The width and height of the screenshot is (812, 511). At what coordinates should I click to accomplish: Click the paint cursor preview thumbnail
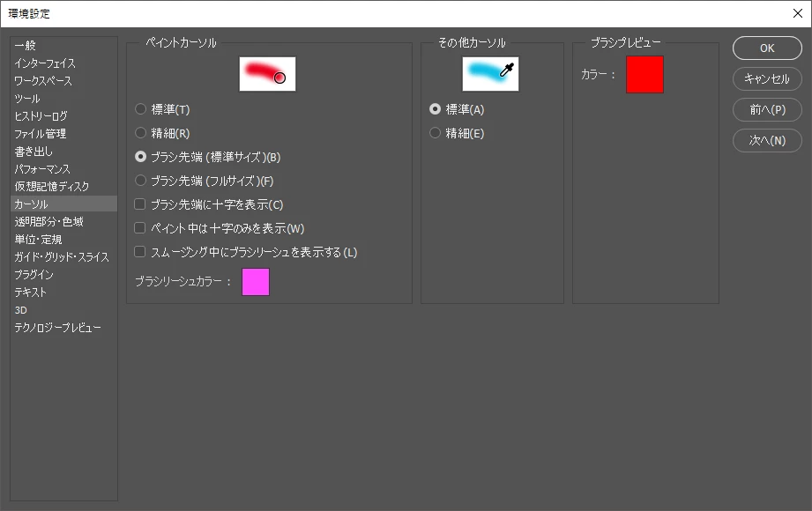(x=267, y=74)
